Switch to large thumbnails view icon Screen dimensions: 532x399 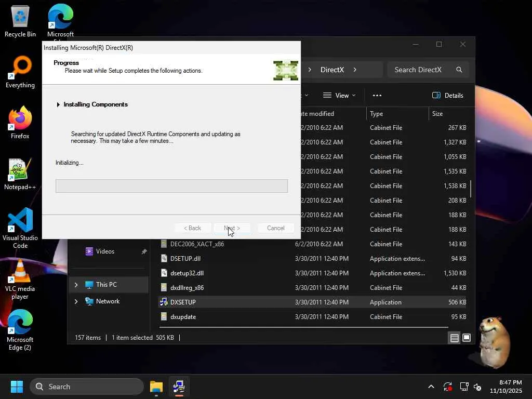(467, 338)
